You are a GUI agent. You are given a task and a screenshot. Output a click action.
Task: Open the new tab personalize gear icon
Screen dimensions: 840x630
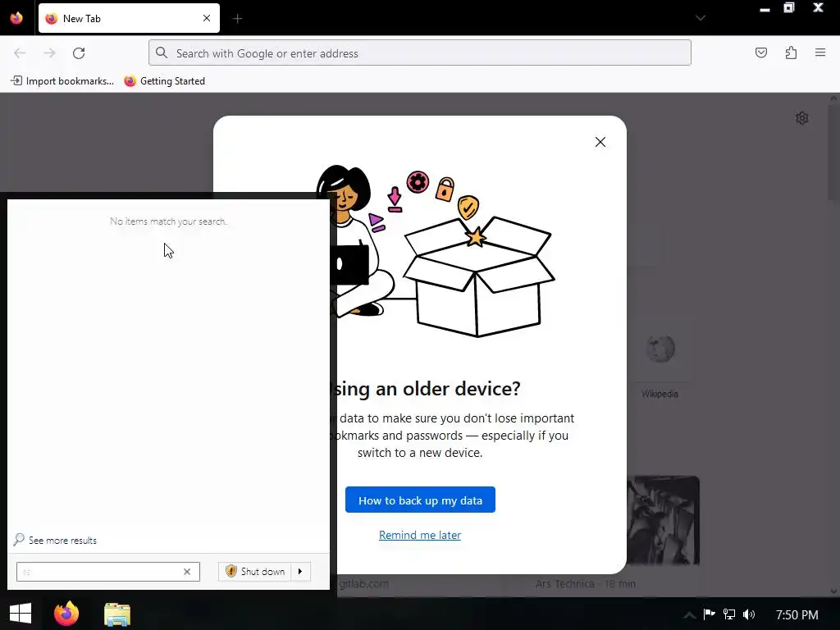point(802,118)
